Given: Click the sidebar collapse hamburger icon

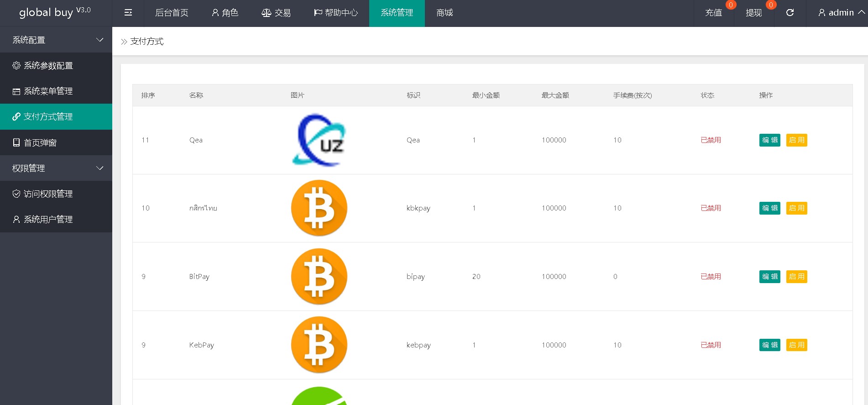Looking at the screenshot, I should (128, 13).
